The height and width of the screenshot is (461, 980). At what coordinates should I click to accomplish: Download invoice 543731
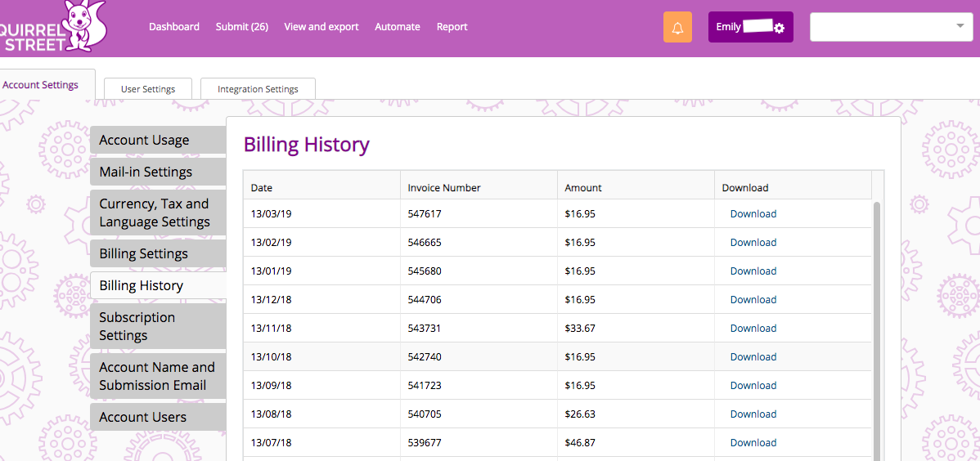[x=753, y=329]
